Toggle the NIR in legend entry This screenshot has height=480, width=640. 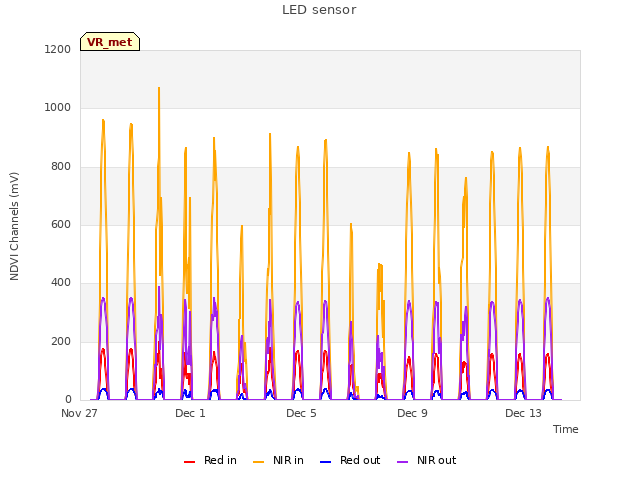[x=278, y=460]
